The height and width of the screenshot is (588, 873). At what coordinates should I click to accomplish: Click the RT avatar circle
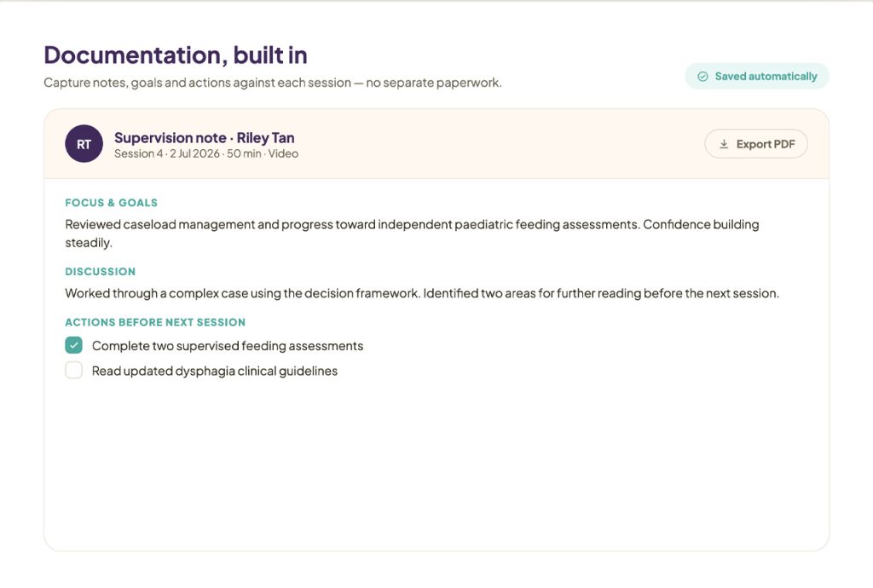[x=84, y=143]
